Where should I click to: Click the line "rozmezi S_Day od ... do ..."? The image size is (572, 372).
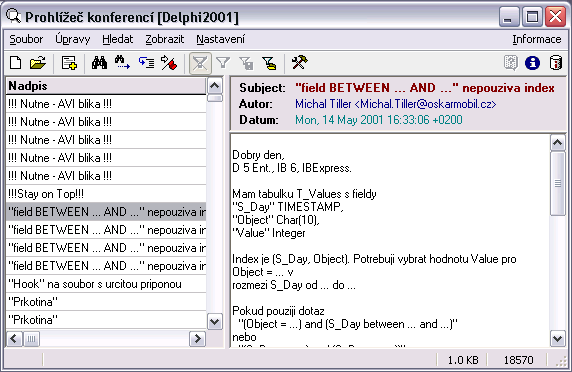(x=294, y=285)
